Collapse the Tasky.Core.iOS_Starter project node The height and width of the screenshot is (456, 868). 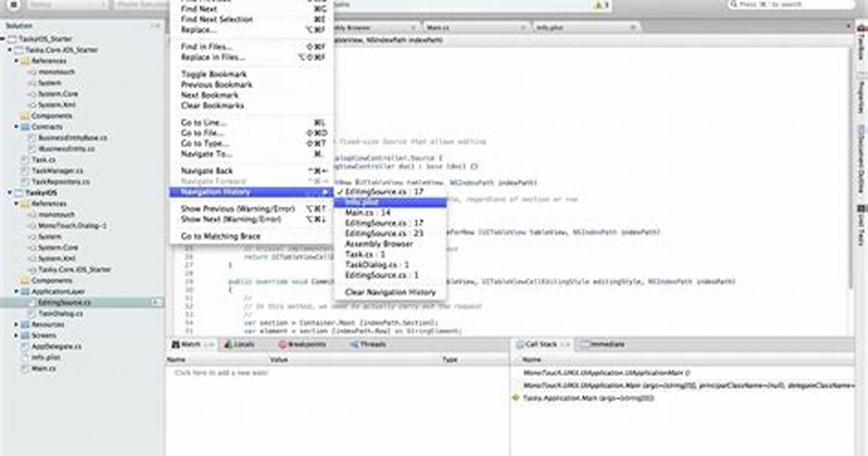tap(9, 50)
